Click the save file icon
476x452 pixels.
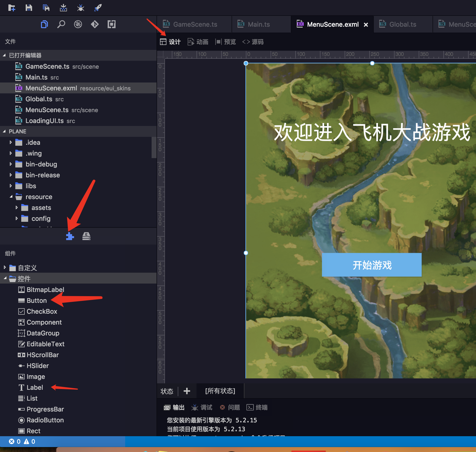[29, 8]
